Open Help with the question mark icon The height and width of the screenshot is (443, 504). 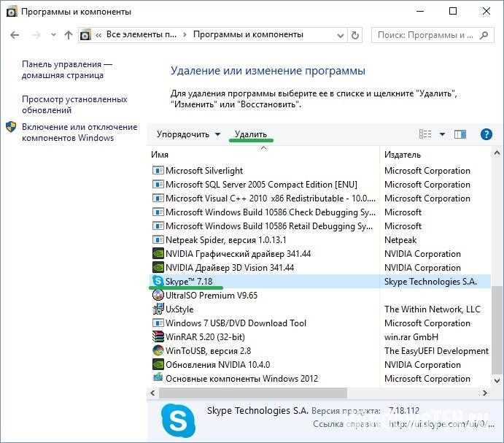486,134
